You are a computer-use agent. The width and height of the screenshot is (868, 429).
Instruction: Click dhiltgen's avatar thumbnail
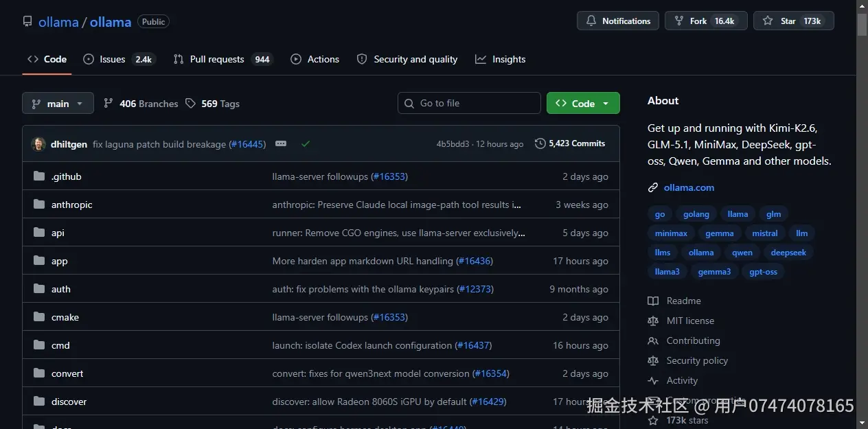[x=38, y=144]
